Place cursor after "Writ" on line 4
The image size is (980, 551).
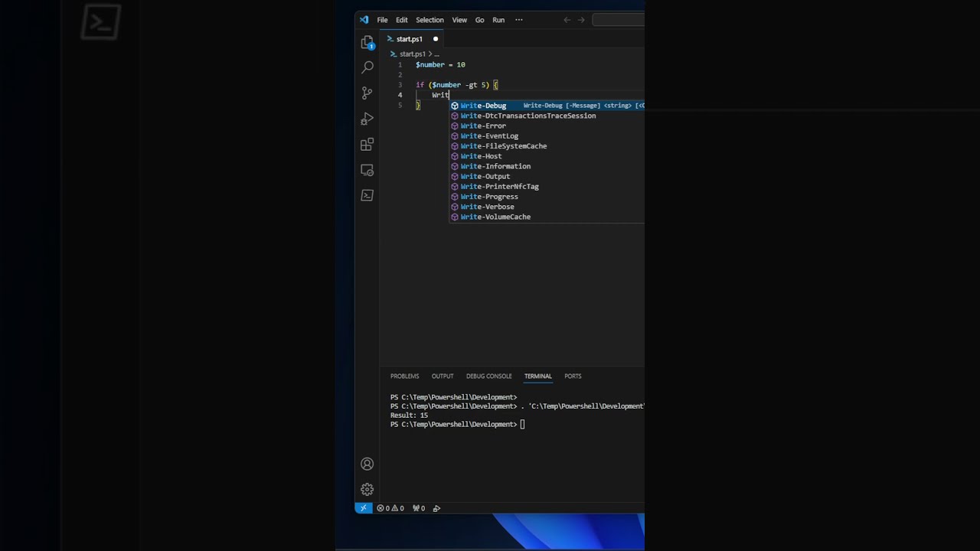coord(449,95)
